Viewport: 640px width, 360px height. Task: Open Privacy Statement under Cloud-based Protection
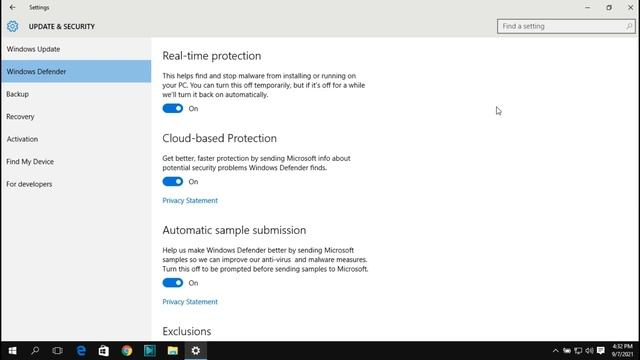point(190,200)
